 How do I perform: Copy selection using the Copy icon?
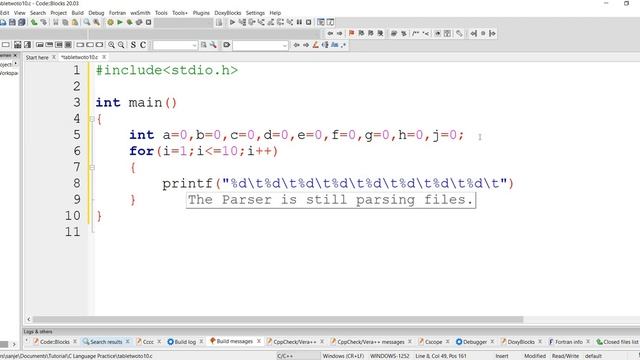pos(65,22)
